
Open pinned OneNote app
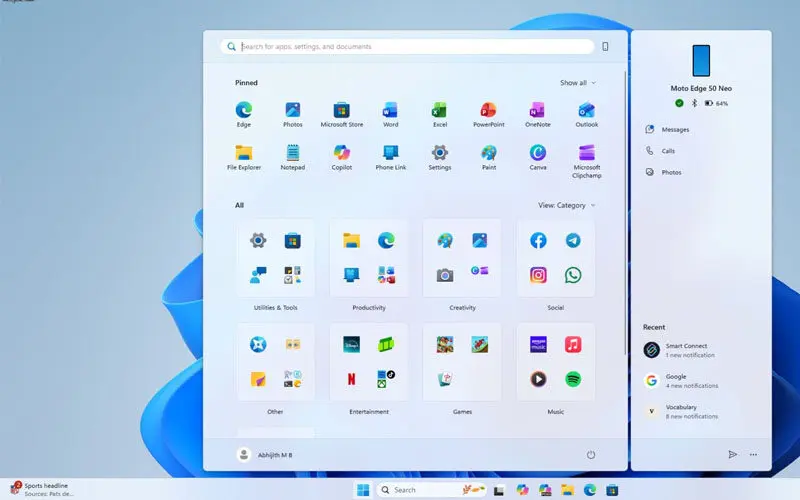click(x=537, y=114)
